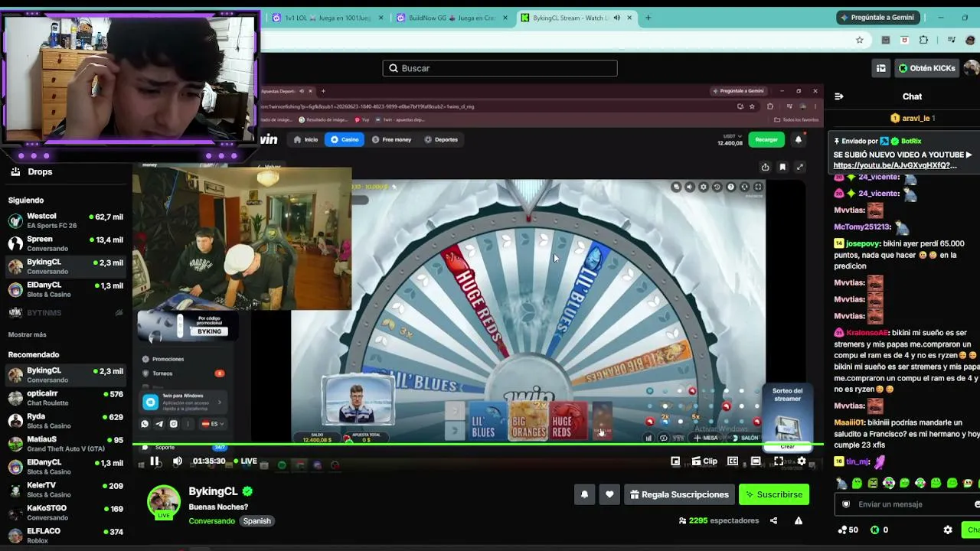Open chat identity shield icon
Viewport: 980px width, 551px height.
(846, 504)
